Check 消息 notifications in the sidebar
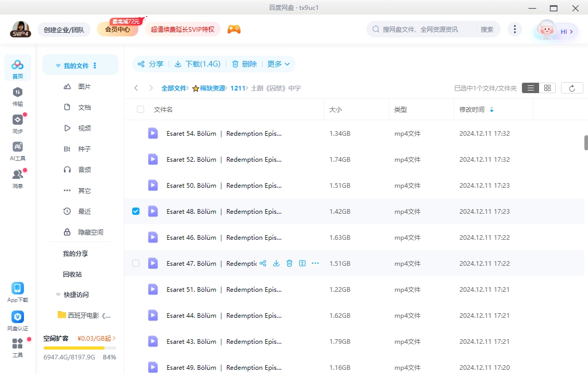588x374 pixels. (x=17, y=177)
